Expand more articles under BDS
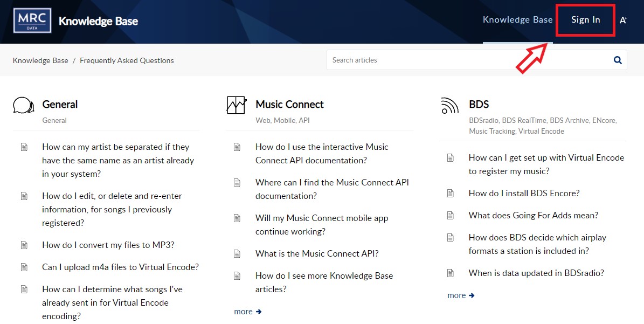Screen dimensions: 644x324 pyautogui.click(x=461, y=295)
